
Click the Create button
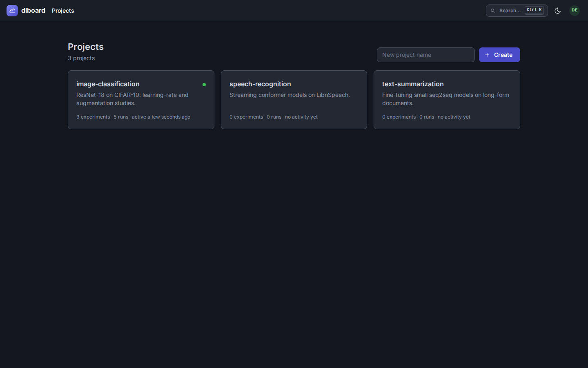tap(499, 55)
